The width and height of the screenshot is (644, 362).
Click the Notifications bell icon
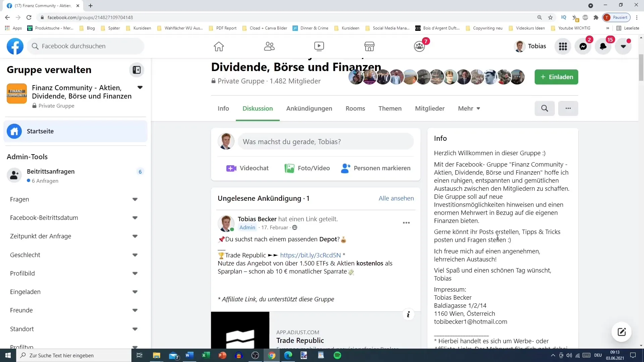(603, 46)
